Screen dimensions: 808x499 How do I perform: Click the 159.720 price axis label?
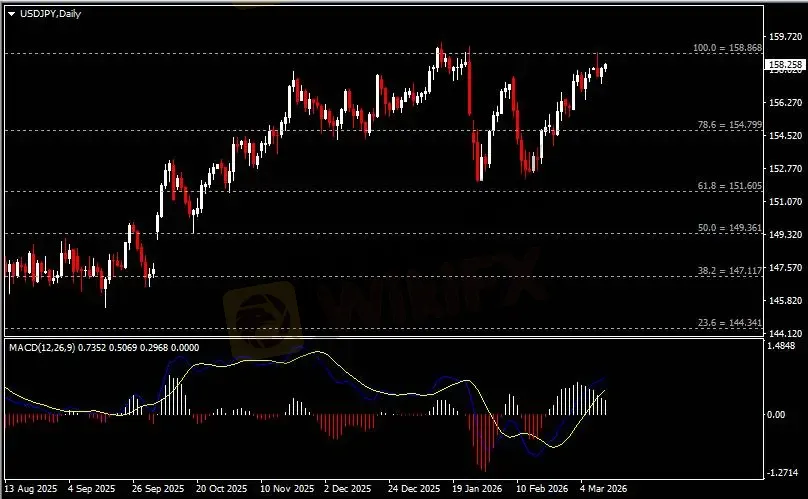785,36
